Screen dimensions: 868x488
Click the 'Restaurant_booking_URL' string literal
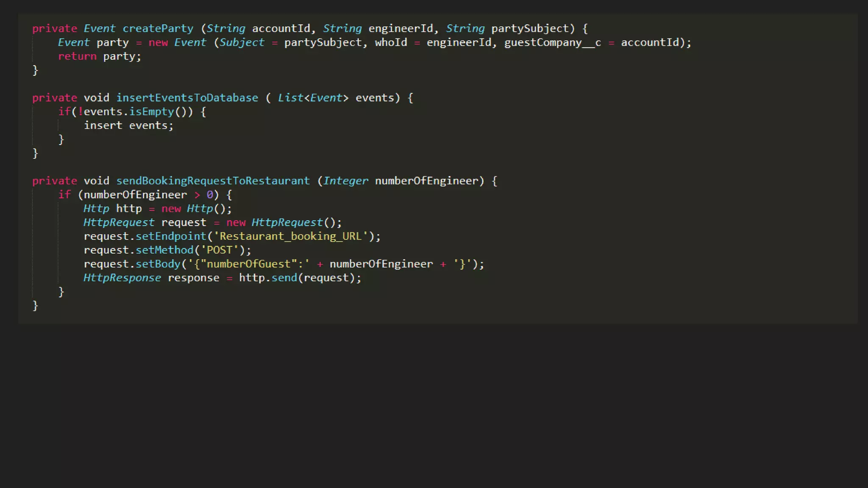(x=290, y=236)
